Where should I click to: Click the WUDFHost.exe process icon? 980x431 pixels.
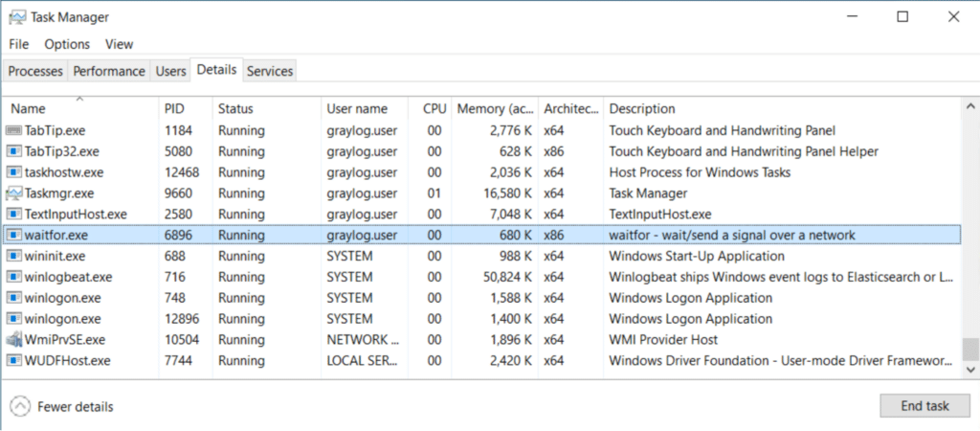point(13,361)
